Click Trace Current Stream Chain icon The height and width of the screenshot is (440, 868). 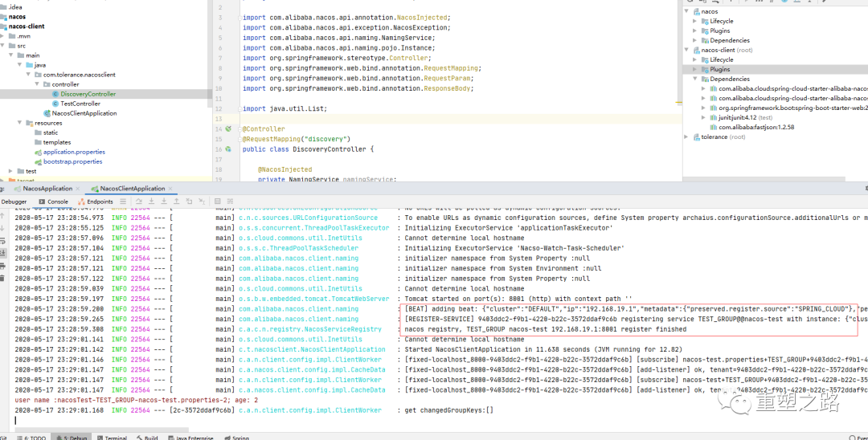[231, 202]
